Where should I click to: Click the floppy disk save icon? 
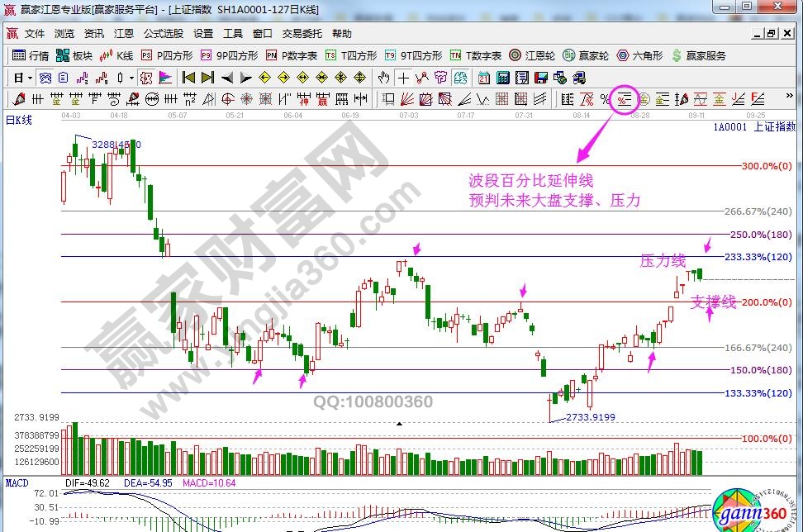541,78
